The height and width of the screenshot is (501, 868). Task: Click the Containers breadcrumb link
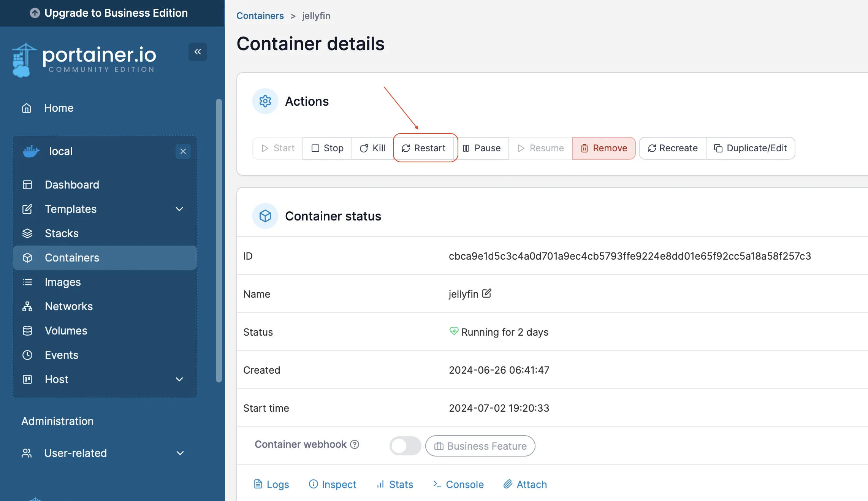[x=260, y=16]
